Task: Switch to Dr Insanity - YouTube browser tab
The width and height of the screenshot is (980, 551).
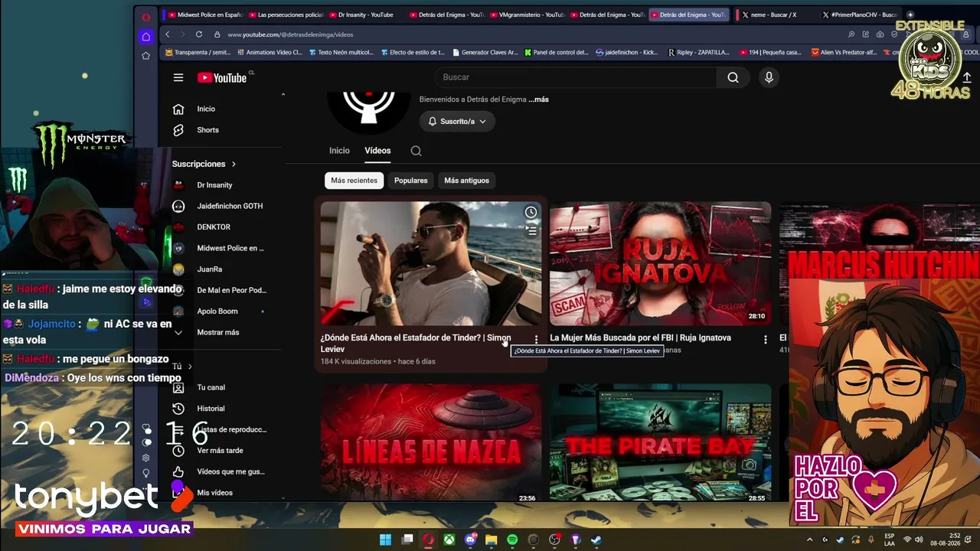Action: (365, 15)
